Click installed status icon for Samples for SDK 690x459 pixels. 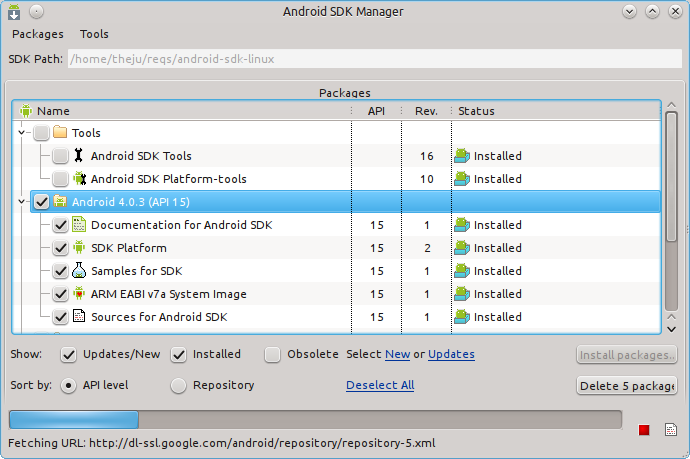click(462, 271)
